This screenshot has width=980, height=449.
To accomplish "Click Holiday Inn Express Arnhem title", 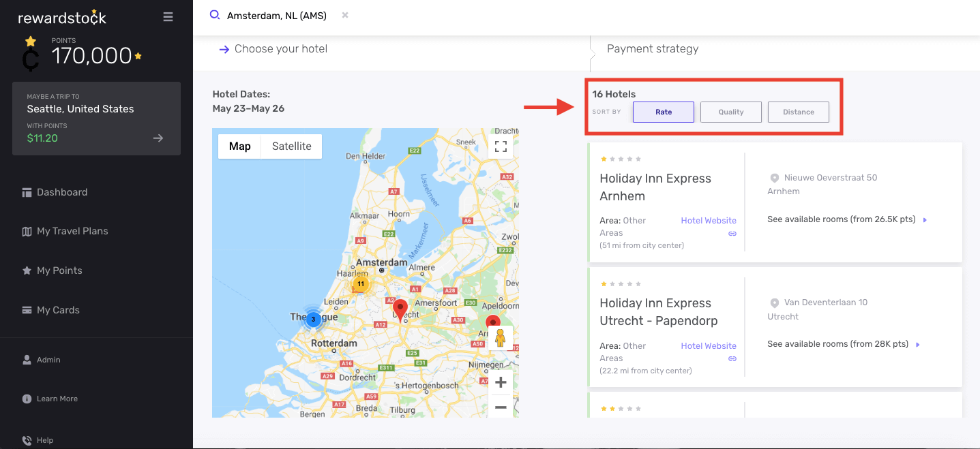I will pyautogui.click(x=655, y=187).
